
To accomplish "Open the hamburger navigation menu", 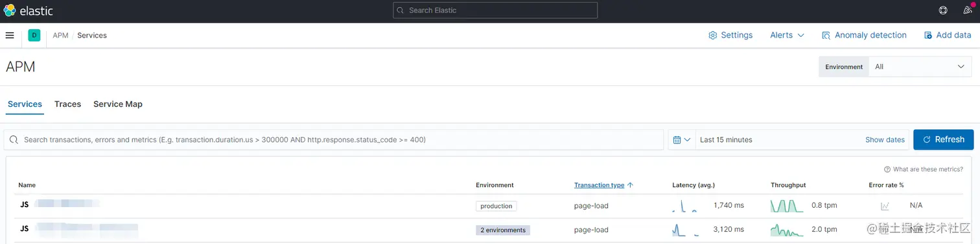I will (10, 36).
